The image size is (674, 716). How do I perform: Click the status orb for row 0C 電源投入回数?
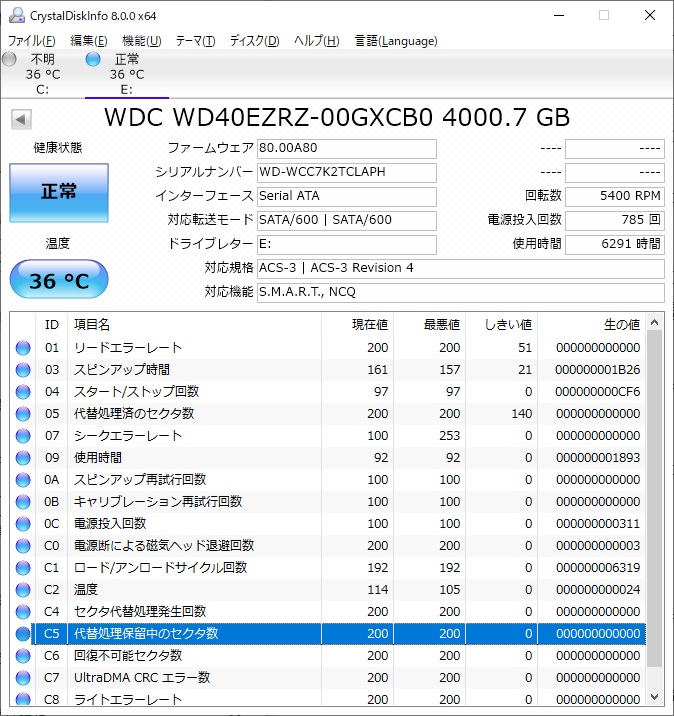pyautogui.click(x=23, y=524)
